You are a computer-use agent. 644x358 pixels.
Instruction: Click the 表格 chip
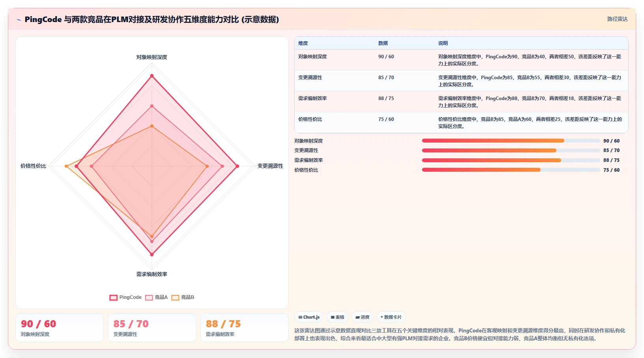pos(337,317)
